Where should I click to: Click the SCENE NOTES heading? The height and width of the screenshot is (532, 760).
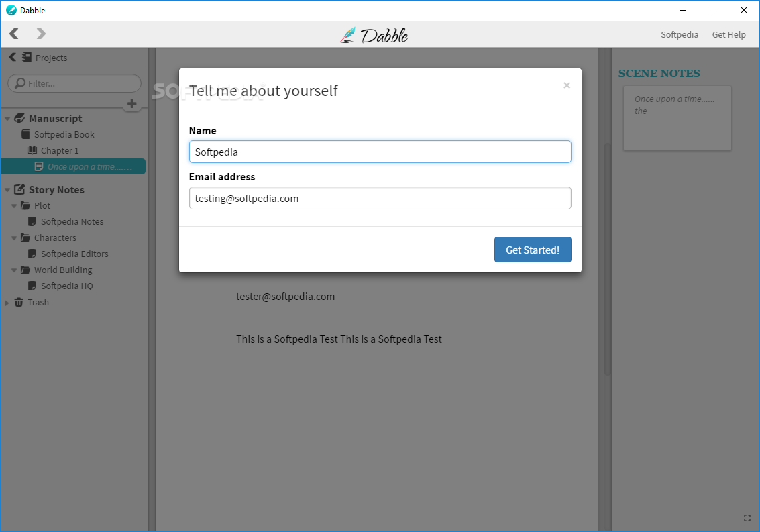click(659, 74)
